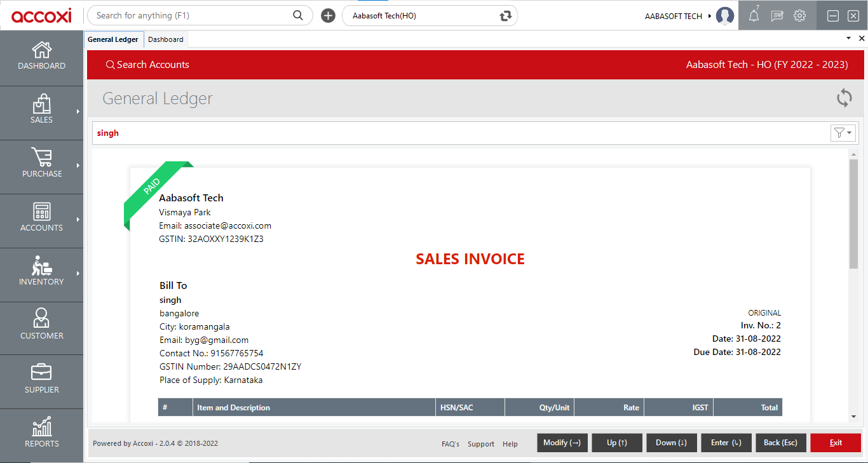Image resolution: width=868 pixels, height=463 pixels.
Task: Open the notifications bell icon
Action: [x=754, y=16]
